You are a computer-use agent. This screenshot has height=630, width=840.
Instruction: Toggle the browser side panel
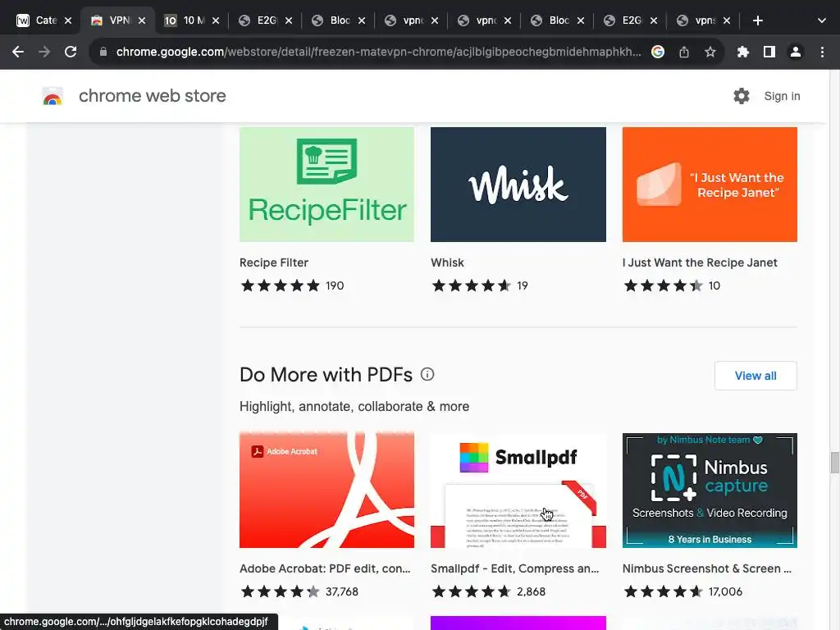[769, 52]
